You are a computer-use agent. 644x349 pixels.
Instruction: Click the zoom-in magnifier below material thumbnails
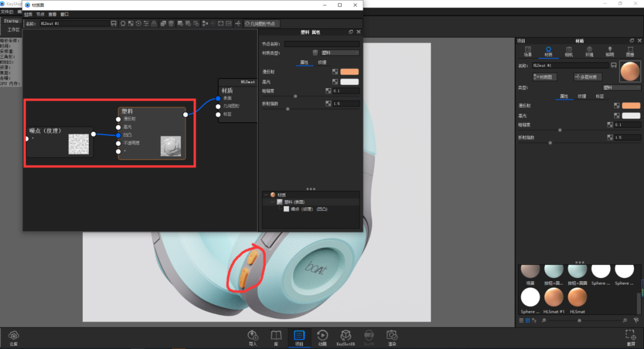point(625,320)
